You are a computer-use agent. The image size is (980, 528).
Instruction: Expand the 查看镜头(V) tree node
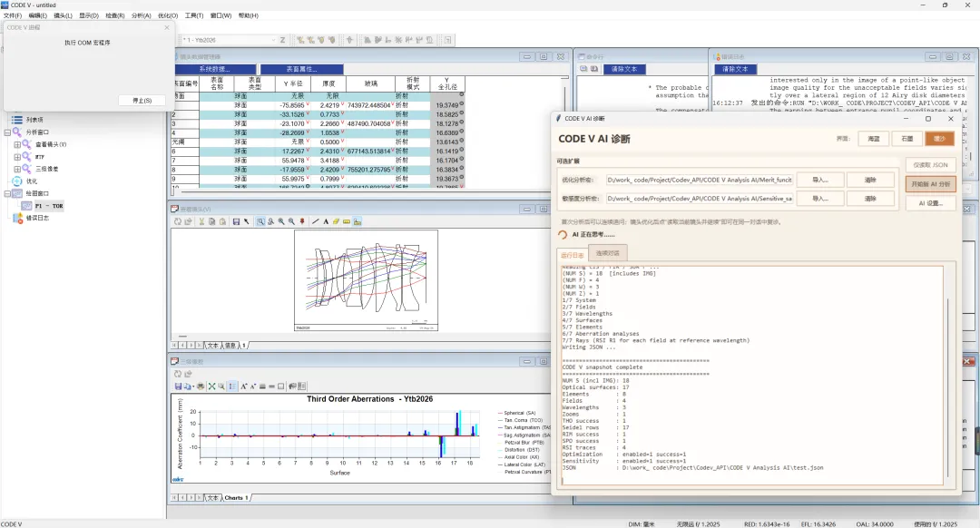[17, 144]
